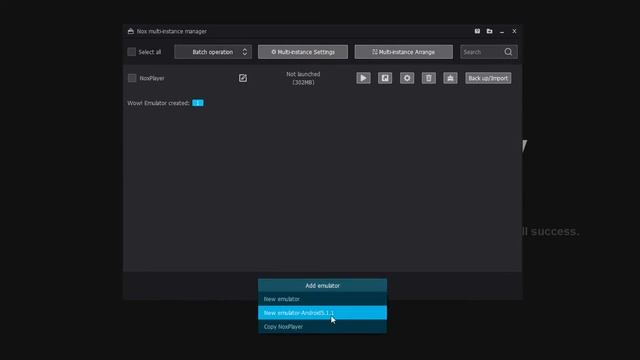Minimize the Nox multi-instance manager window
The image size is (640, 360).
502,31
